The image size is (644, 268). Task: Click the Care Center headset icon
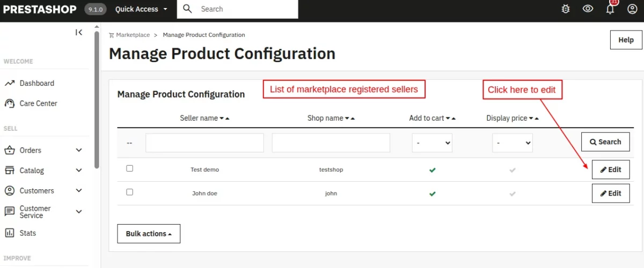click(10, 103)
